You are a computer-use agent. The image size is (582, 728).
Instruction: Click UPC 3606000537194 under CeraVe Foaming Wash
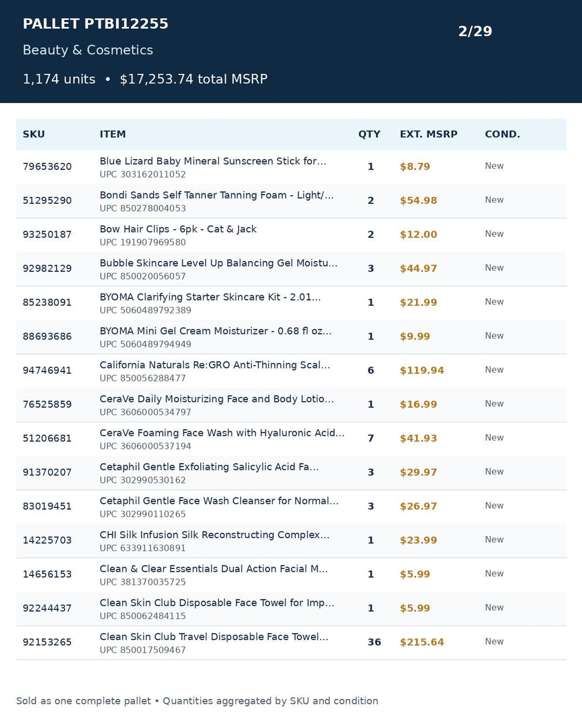[x=145, y=446]
